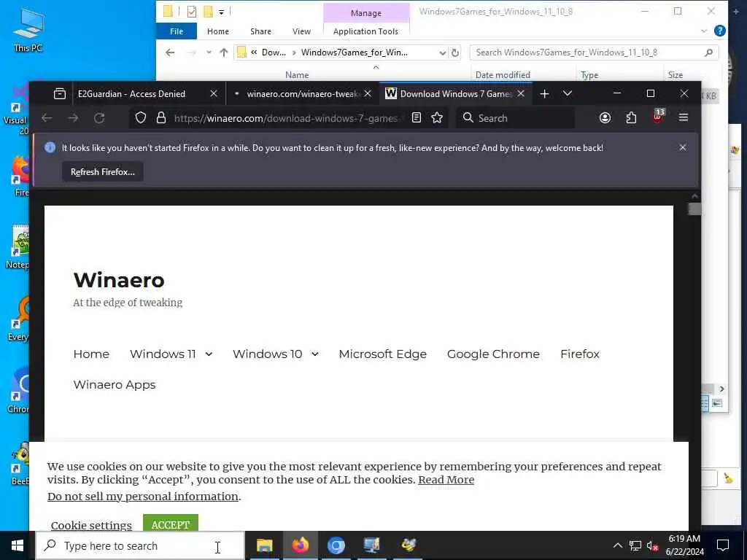Open the View ribbon tab in Explorer
This screenshot has width=747, height=560.
click(x=301, y=31)
